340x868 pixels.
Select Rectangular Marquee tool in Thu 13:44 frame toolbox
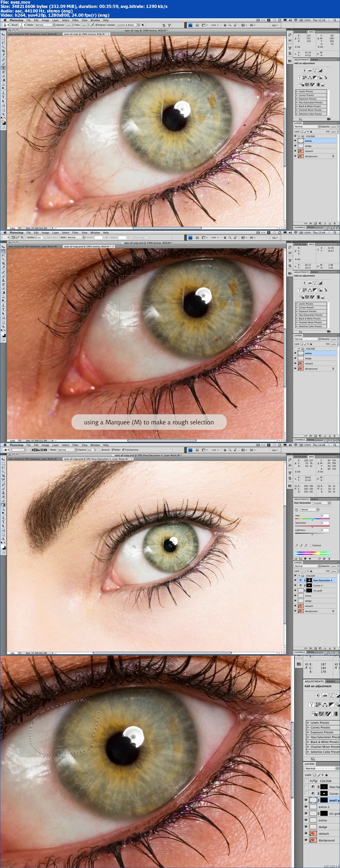coord(3,251)
